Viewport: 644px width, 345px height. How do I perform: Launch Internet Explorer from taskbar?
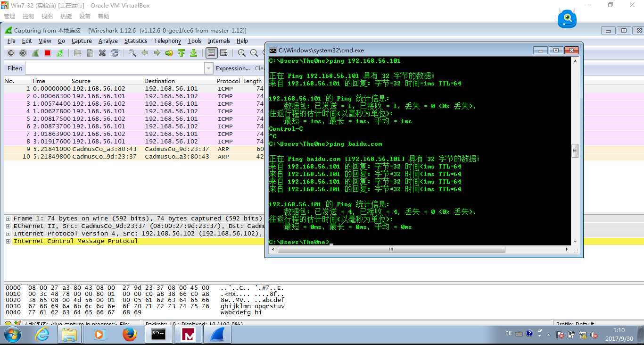point(42,335)
